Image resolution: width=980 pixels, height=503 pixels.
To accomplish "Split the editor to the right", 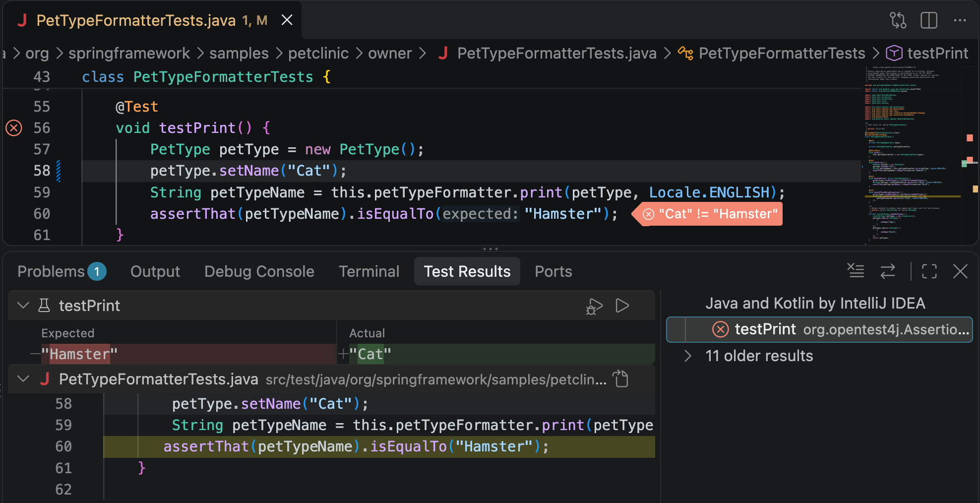I will coord(929,20).
